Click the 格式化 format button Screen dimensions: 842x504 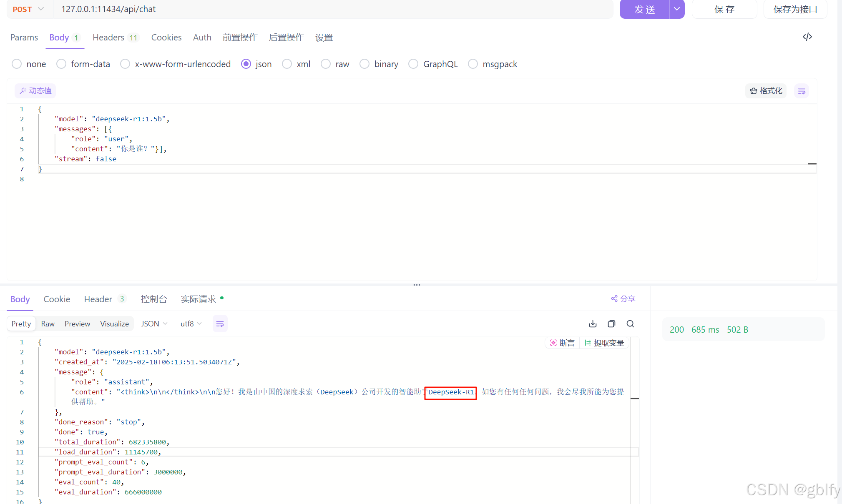pos(766,91)
